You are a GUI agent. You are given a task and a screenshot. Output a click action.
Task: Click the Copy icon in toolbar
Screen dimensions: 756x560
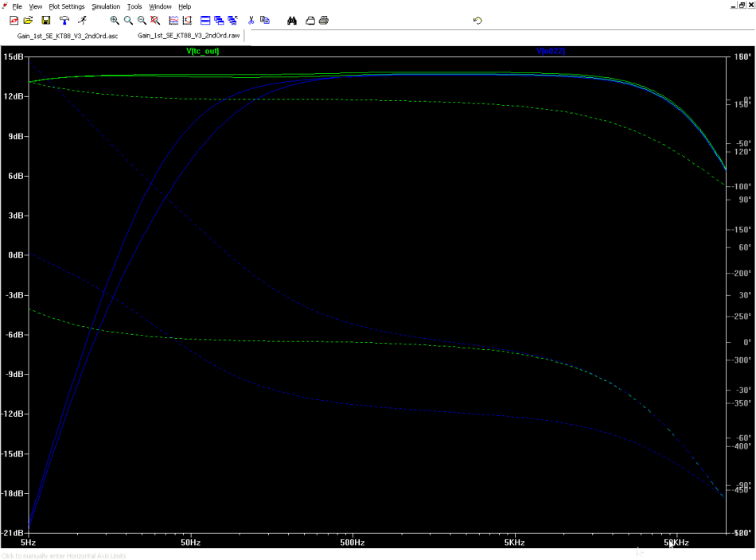tap(265, 20)
